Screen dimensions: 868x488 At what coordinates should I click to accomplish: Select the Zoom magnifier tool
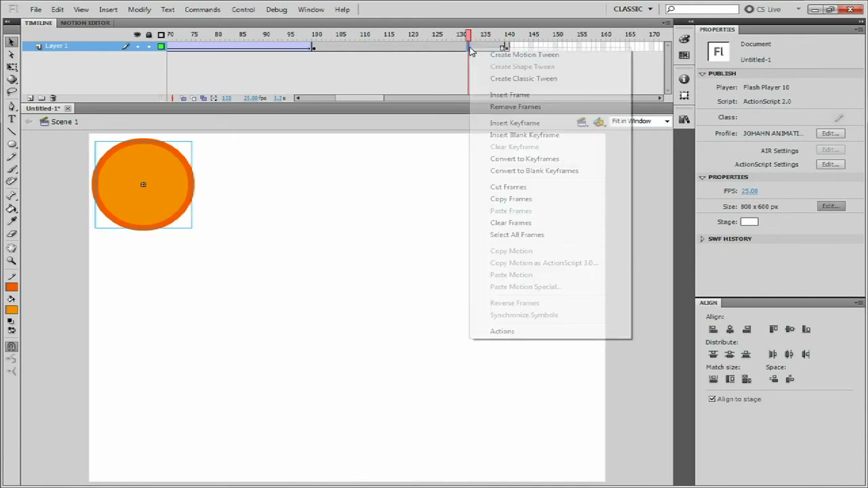click(12, 261)
